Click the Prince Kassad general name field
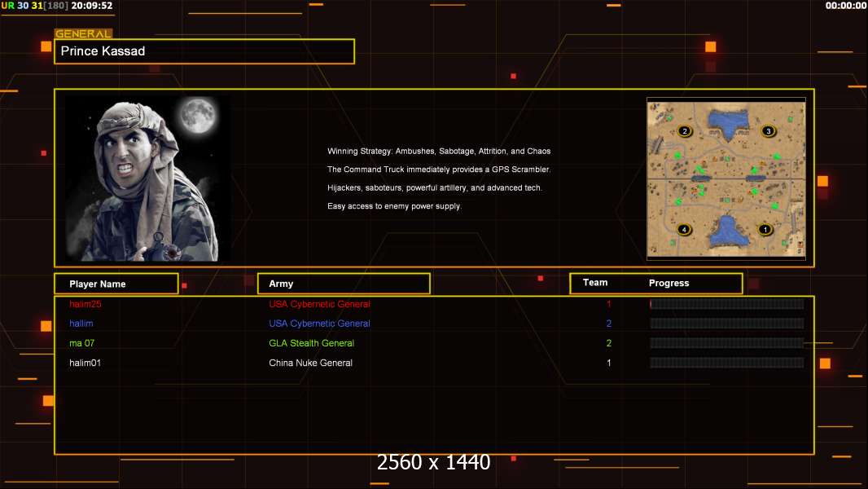Image resolution: width=868 pixels, height=489 pixels. pyautogui.click(x=204, y=51)
